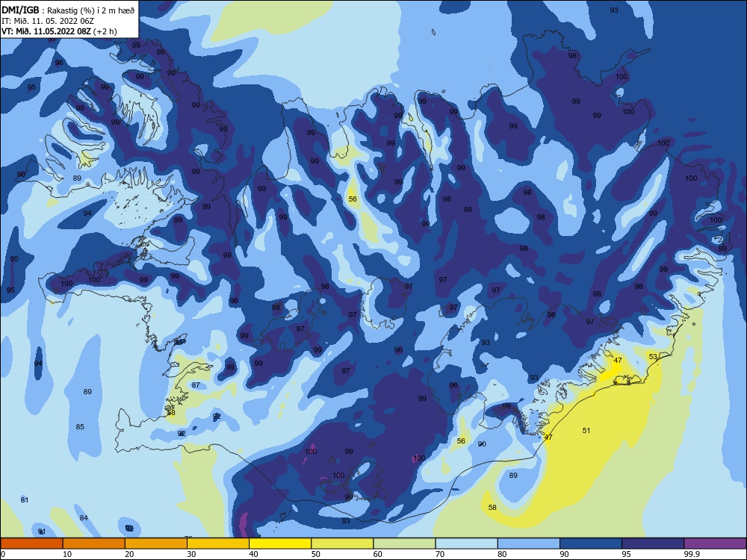Viewport: 747px width, 560px height.
Task: Click the '90' humidity value on the map
Action: pyautogui.click(x=482, y=444)
